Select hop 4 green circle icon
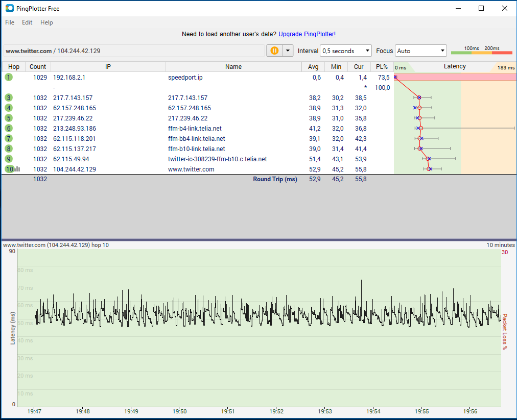 [x=9, y=108]
